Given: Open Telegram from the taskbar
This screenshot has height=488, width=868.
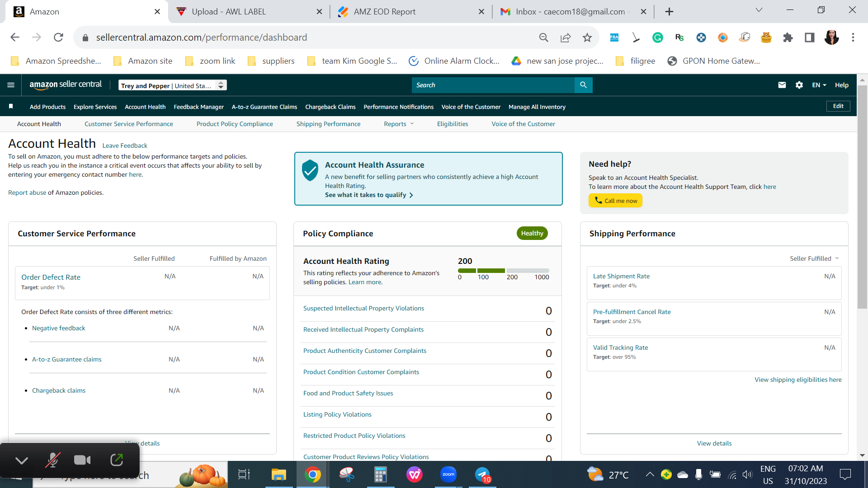Looking at the screenshot, I should click(482, 474).
